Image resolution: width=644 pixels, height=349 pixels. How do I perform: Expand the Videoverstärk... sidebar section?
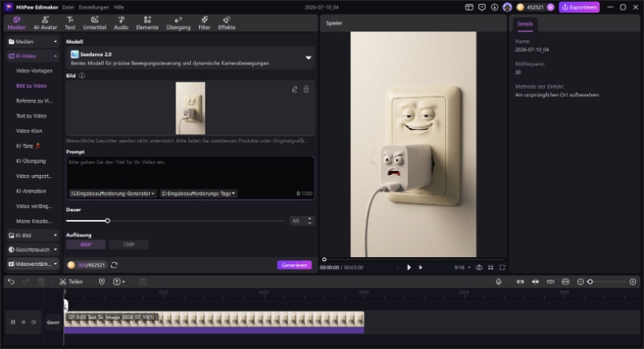(x=32, y=264)
